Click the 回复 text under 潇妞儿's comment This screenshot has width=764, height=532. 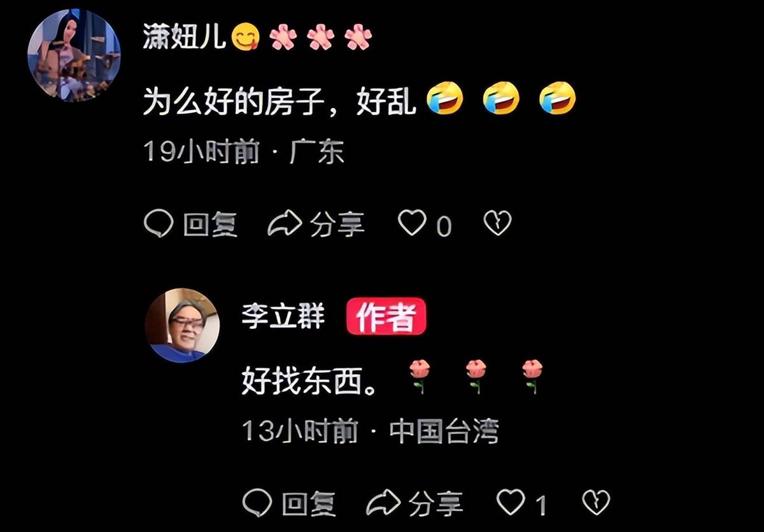(211, 225)
